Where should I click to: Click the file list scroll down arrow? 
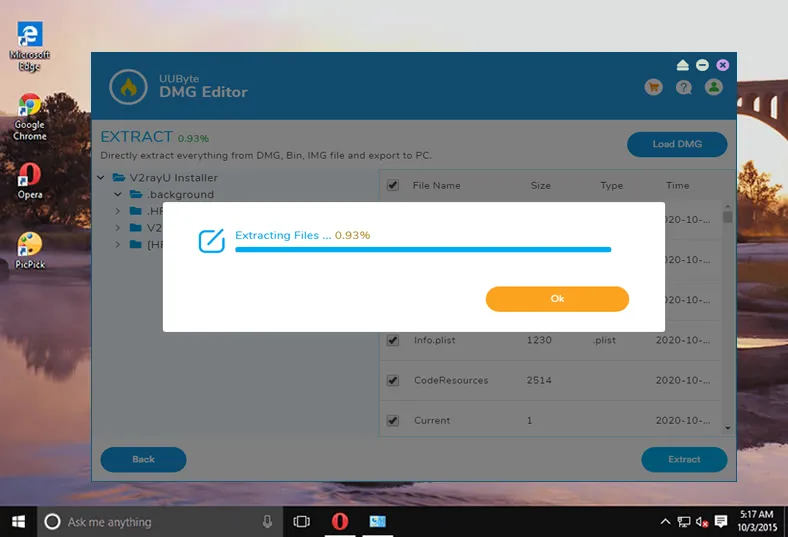(x=728, y=428)
